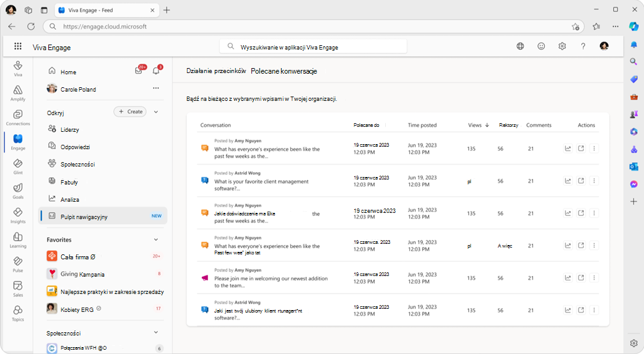The width and height of the screenshot is (644, 354).
Task: Open the Viva icon in left rail
Action: pyautogui.click(x=18, y=69)
